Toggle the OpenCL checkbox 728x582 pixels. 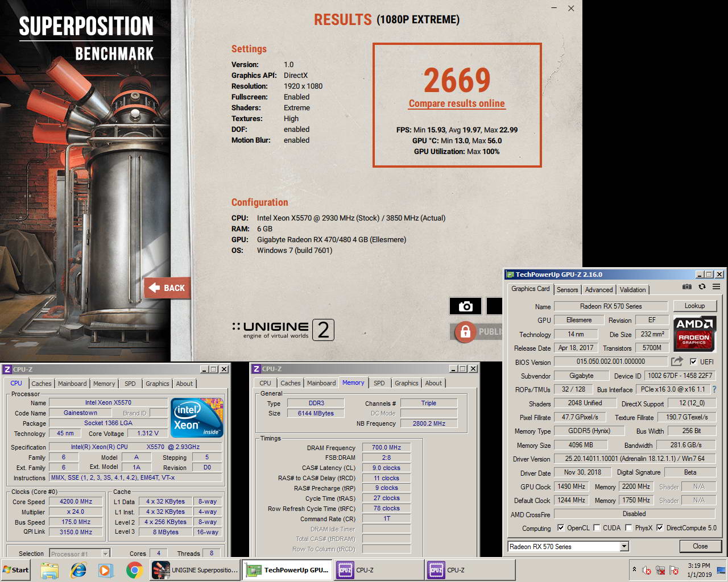(x=561, y=527)
